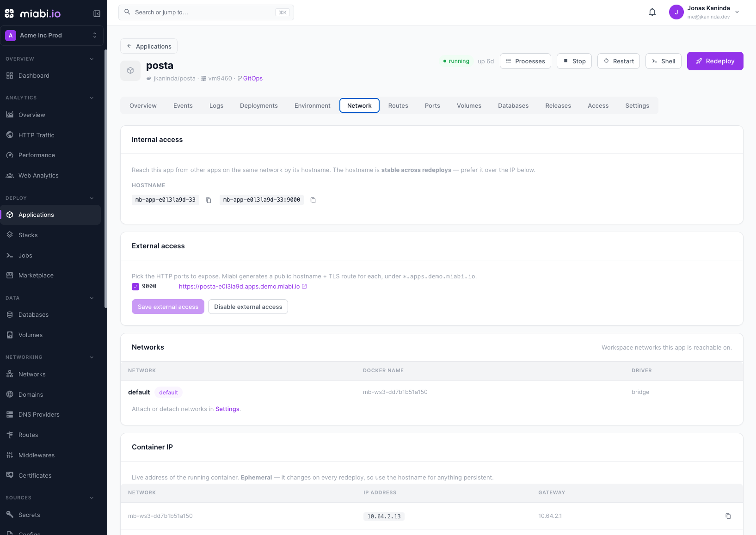Open the Acme Inc Prod workspace switcher
The image size is (756, 535).
coord(52,36)
